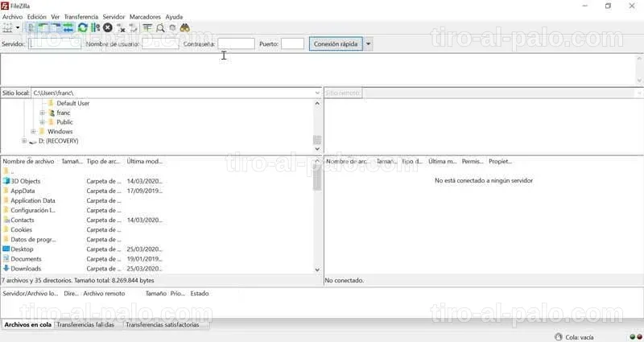644x342 pixels.
Task: Click the queue status icon beside Cola: vacía
Action: pyautogui.click(x=558, y=337)
